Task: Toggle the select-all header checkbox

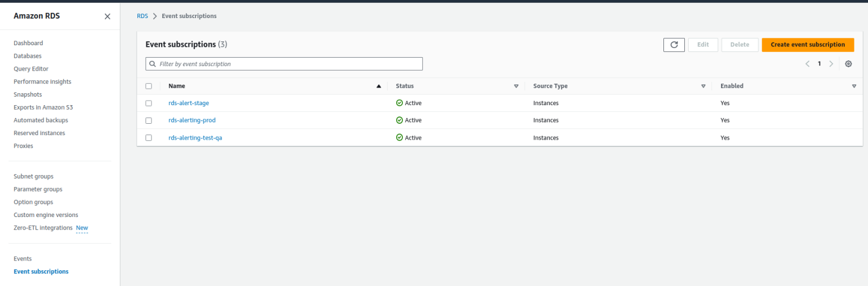Action: [x=149, y=86]
